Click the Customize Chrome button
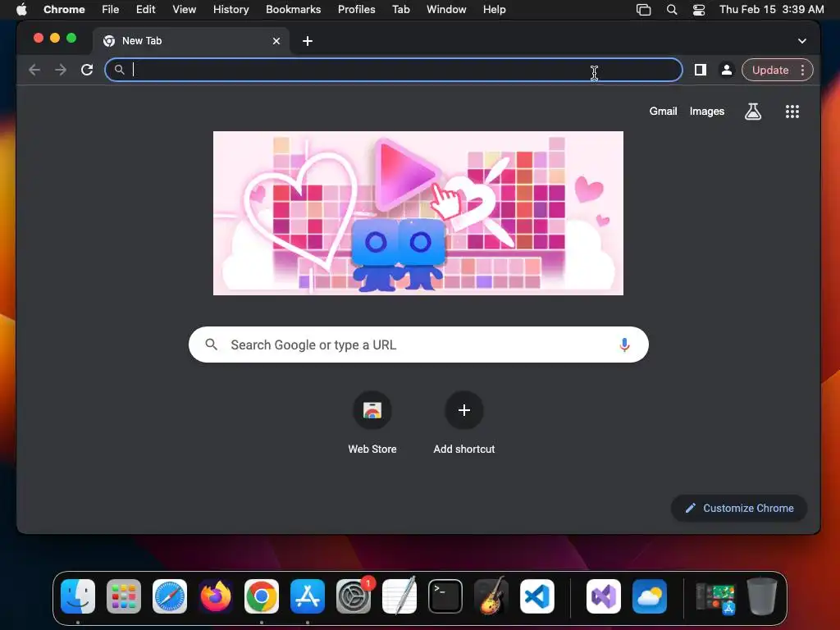This screenshot has height=630, width=840. coord(739,509)
